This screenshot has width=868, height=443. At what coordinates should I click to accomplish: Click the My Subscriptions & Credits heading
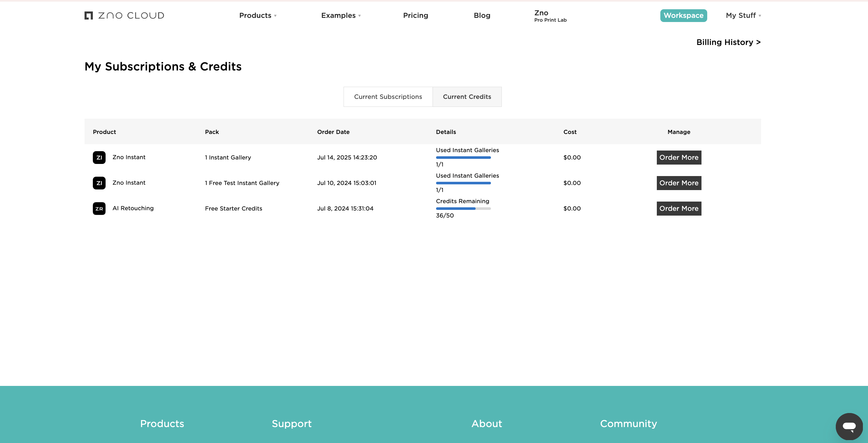163,66
